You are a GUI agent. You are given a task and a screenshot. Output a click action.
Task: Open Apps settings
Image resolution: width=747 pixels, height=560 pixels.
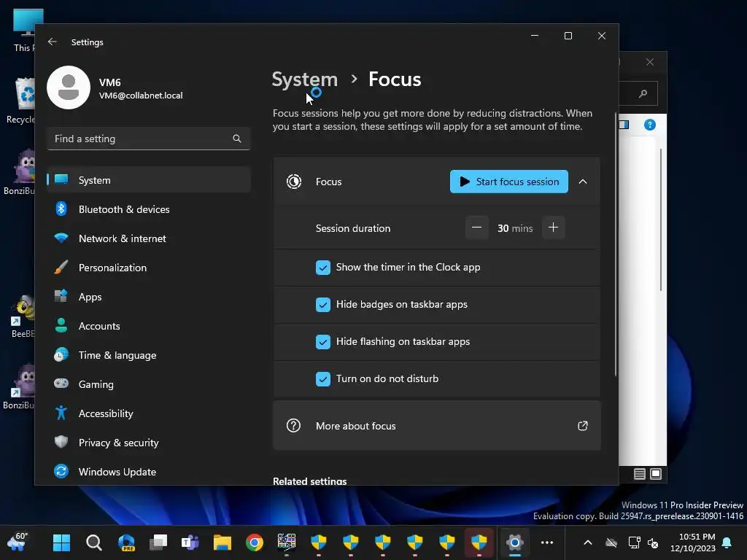(x=149, y=297)
